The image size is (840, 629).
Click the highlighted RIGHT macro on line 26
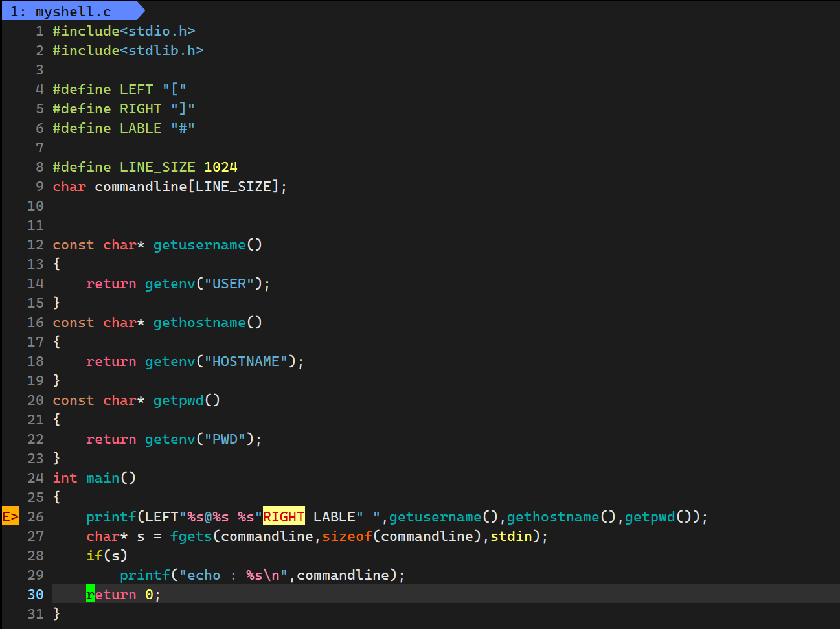(x=284, y=516)
